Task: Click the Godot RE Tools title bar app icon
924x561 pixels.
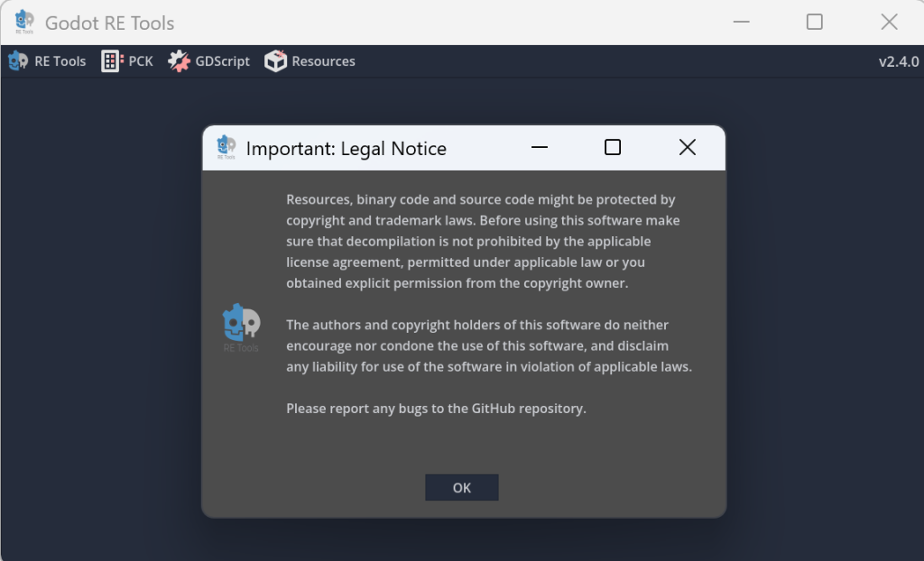Action: tap(24, 23)
